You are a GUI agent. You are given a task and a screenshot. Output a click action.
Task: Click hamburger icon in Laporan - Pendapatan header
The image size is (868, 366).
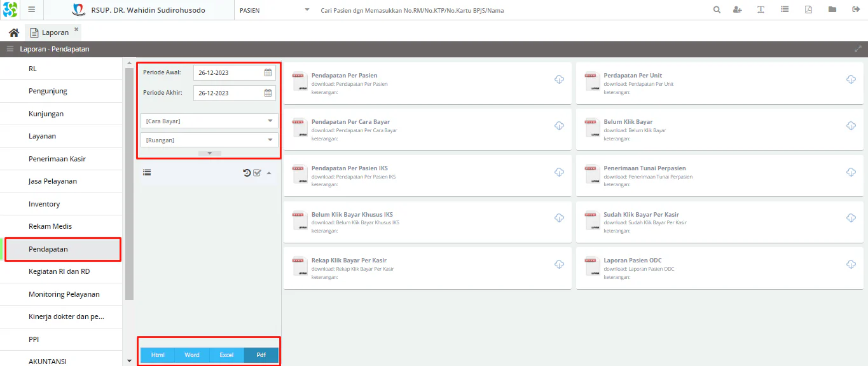point(10,49)
